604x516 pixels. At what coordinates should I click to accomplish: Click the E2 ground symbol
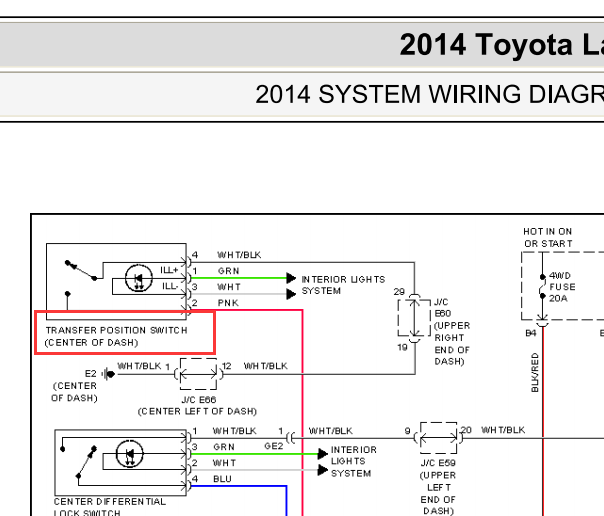coord(109,374)
